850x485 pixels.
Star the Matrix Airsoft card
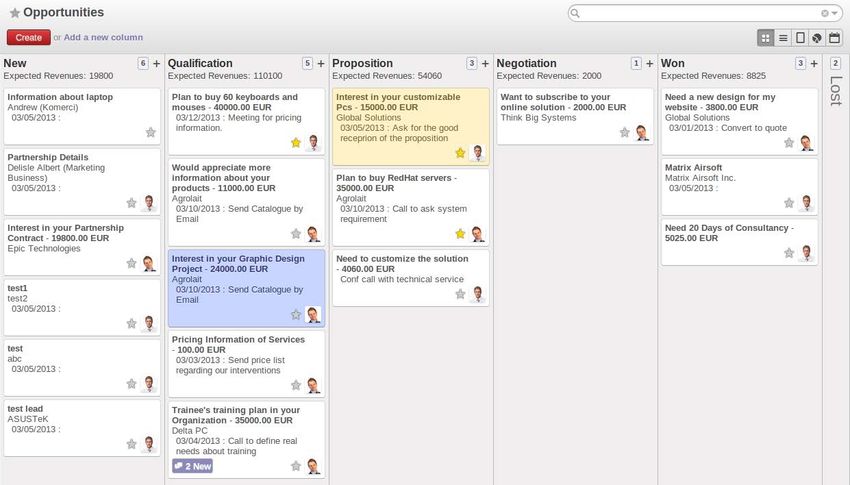[x=789, y=203]
